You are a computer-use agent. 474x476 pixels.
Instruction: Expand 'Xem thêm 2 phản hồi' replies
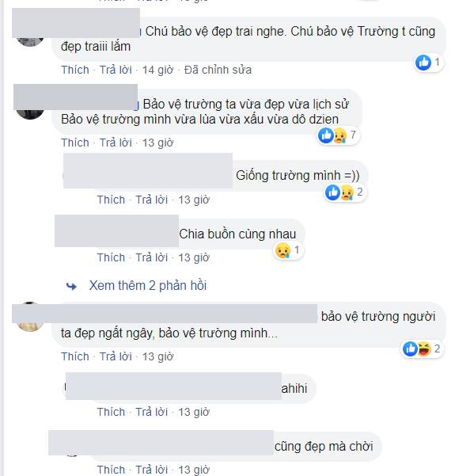point(148,286)
